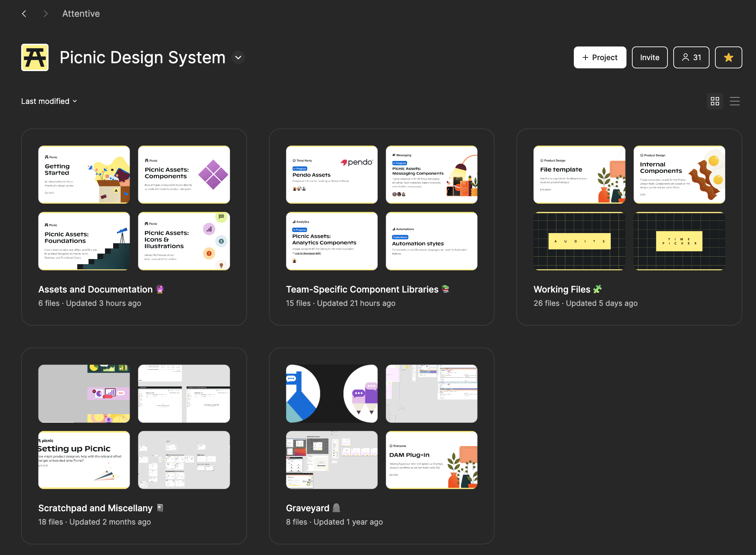Switch to list view layout
This screenshot has width=756, height=555.
click(734, 101)
